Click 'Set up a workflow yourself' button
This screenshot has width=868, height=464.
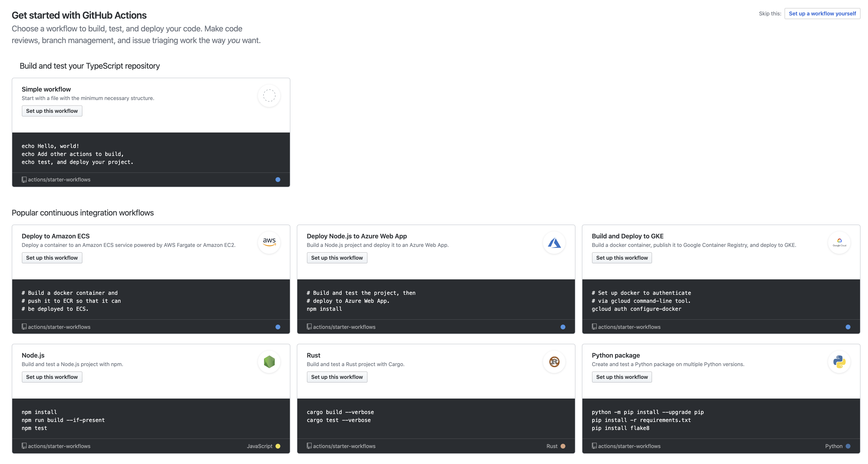(822, 14)
